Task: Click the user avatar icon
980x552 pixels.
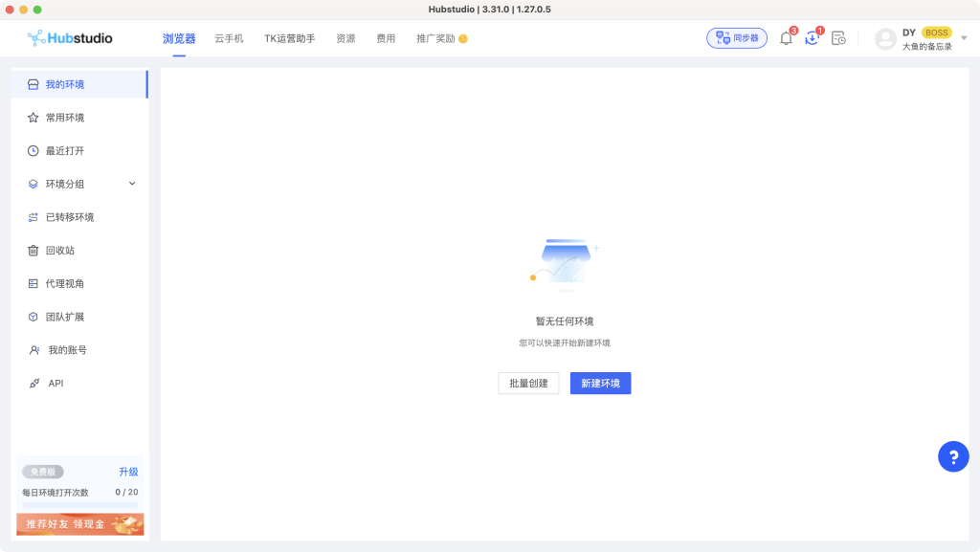Action: point(885,38)
